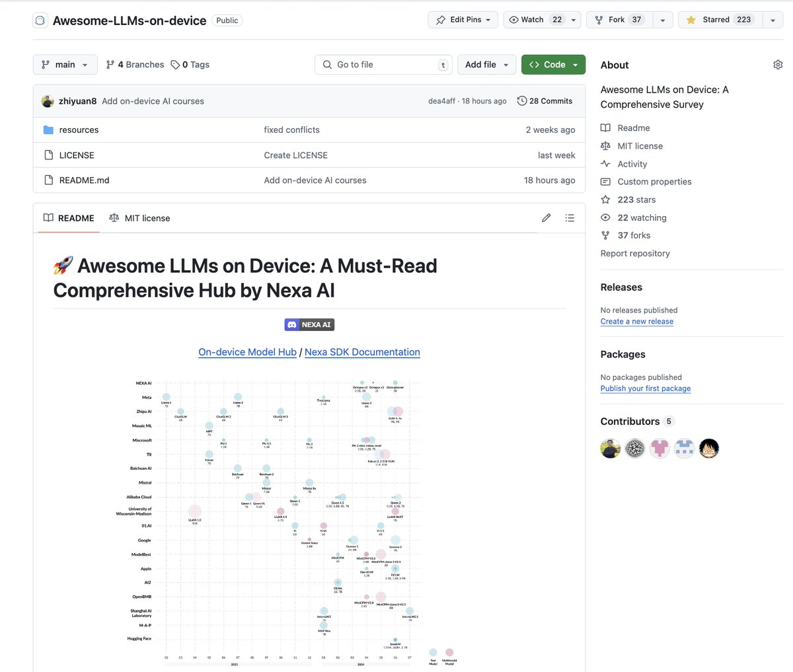View the 4 Branches link

(x=135, y=65)
